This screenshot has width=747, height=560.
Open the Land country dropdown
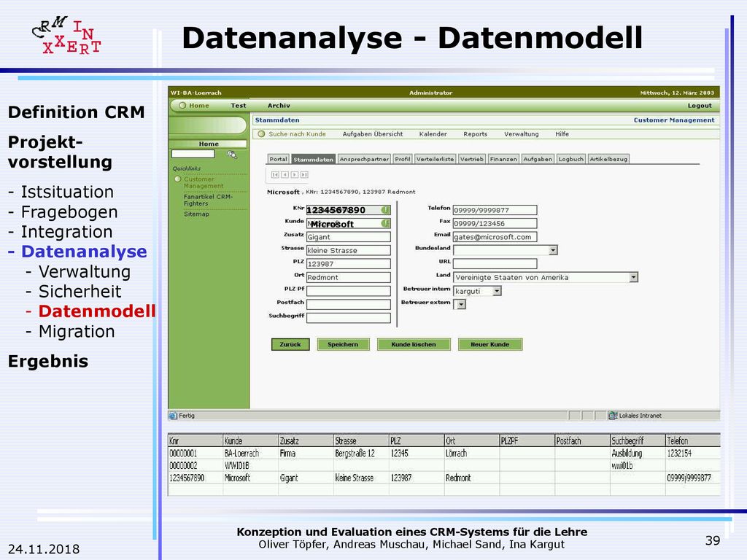[x=633, y=277]
